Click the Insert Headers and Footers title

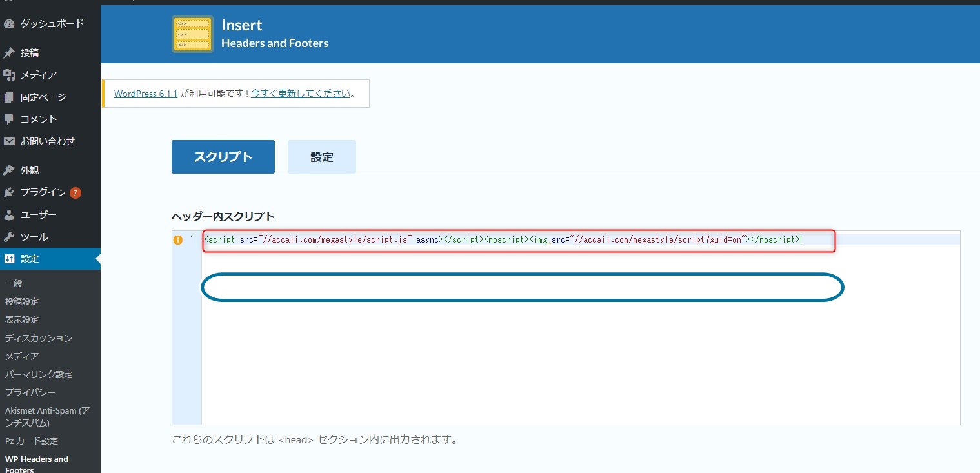pyautogui.click(x=275, y=34)
